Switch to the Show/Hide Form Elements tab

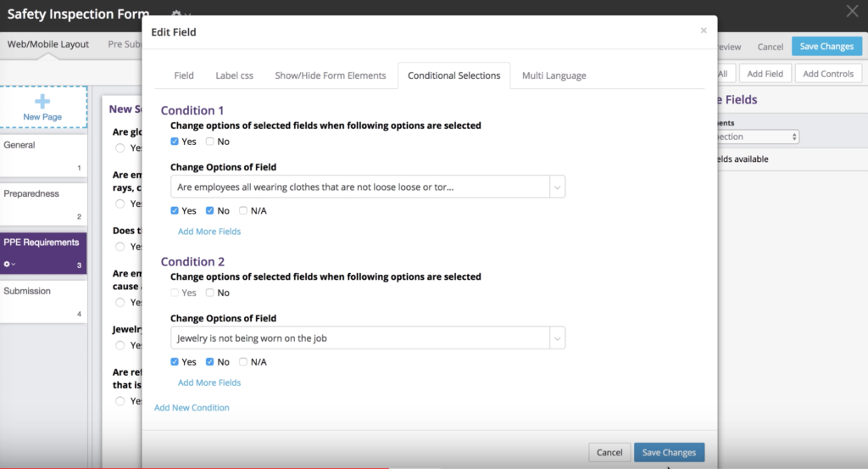click(331, 75)
